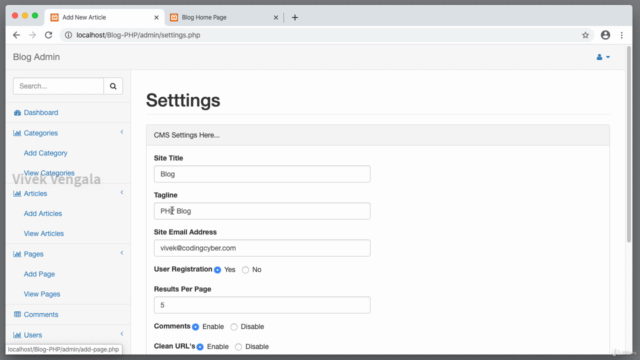This screenshot has width=640, height=360.
Task: Choose Disable for Clean URL's
Action: pos(238,347)
